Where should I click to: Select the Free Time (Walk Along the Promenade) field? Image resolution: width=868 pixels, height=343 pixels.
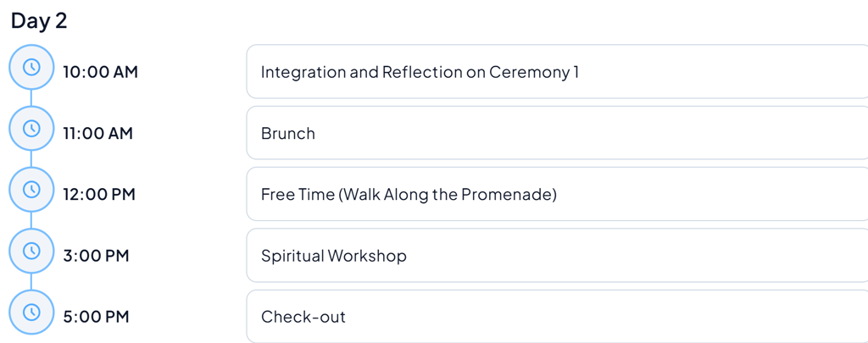(556, 194)
